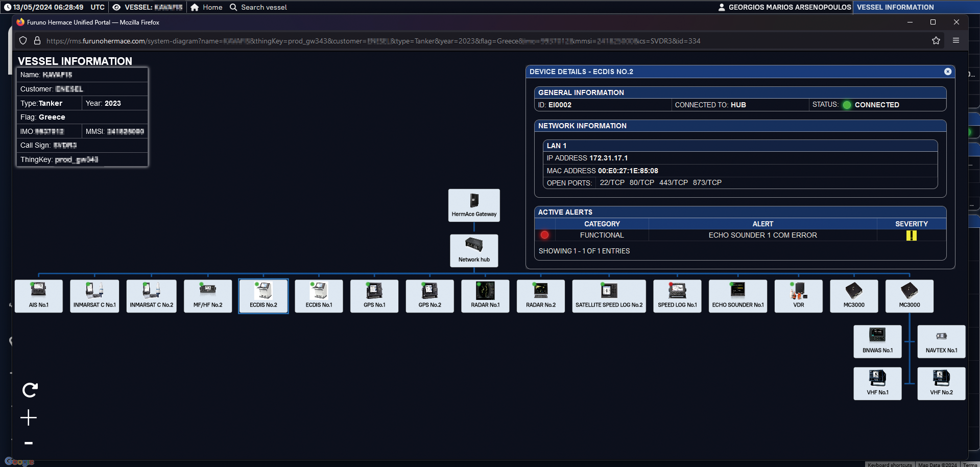This screenshot has width=980, height=467.
Task: Select GPS No.2 device
Action: tap(430, 296)
